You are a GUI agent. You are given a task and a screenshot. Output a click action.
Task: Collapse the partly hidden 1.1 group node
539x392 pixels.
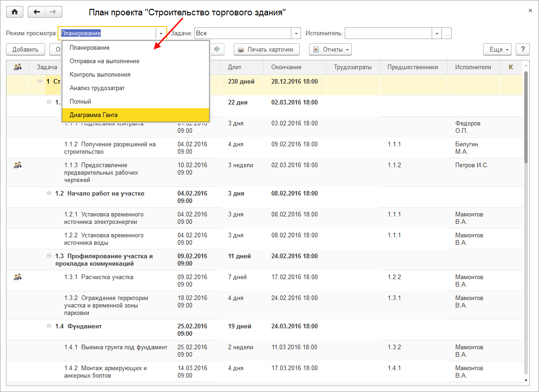click(x=49, y=102)
